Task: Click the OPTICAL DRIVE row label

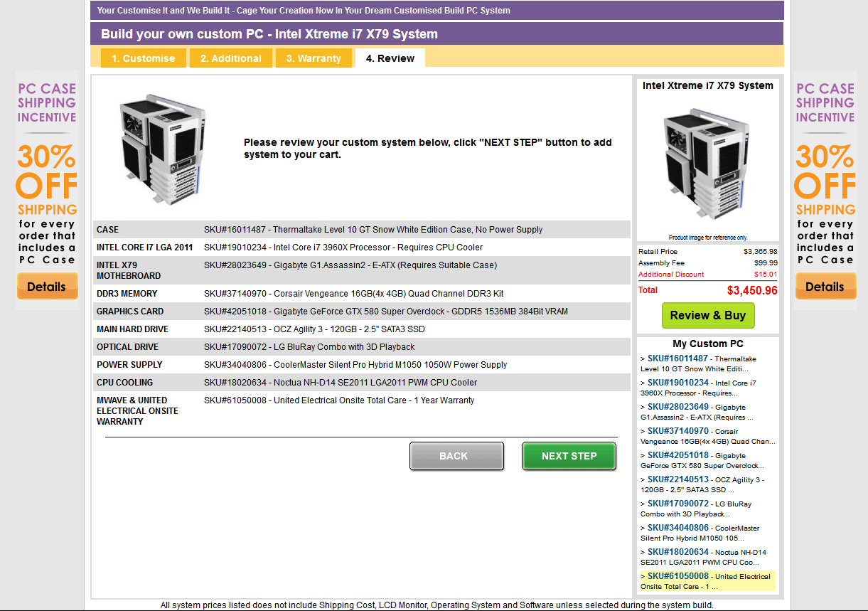Action: pos(127,347)
